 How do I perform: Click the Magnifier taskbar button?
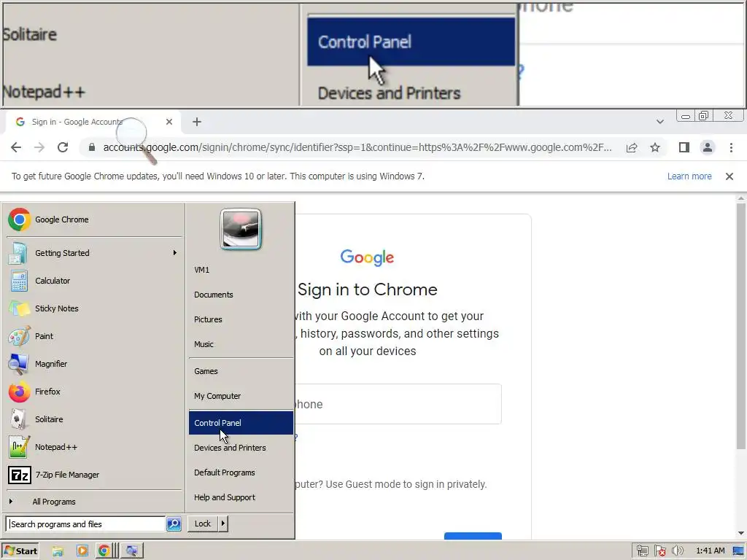(131, 551)
